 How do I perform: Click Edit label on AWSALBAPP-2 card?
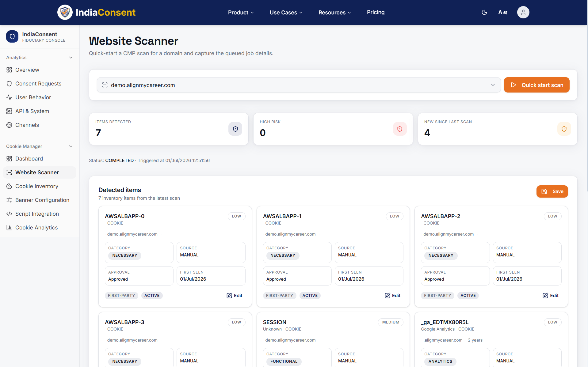[x=554, y=296]
